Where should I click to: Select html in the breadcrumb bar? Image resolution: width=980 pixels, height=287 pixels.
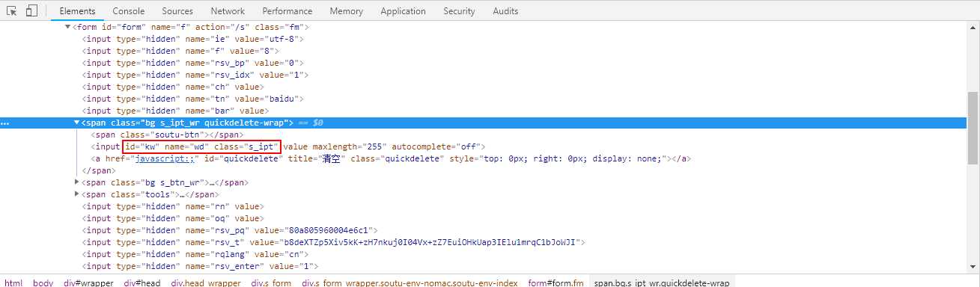point(13,283)
